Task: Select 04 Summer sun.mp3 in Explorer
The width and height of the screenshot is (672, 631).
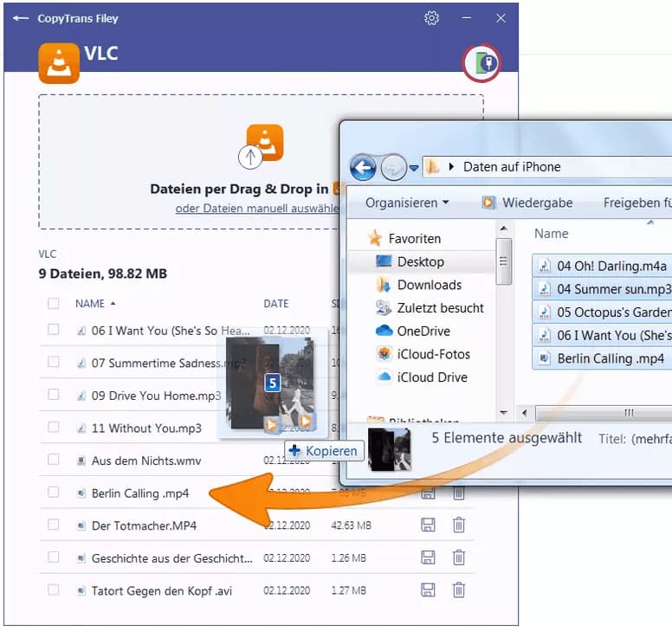Action: tap(602, 289)
